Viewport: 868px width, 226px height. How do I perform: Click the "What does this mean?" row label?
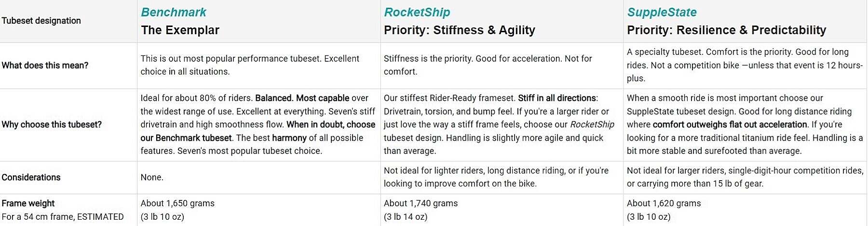(x=45, y=66)
